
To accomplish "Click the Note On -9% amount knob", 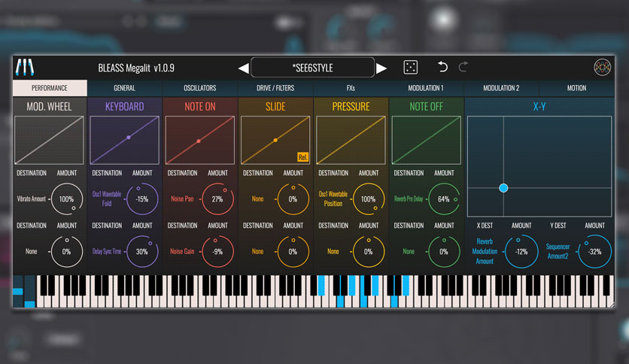I will (217, 252).
